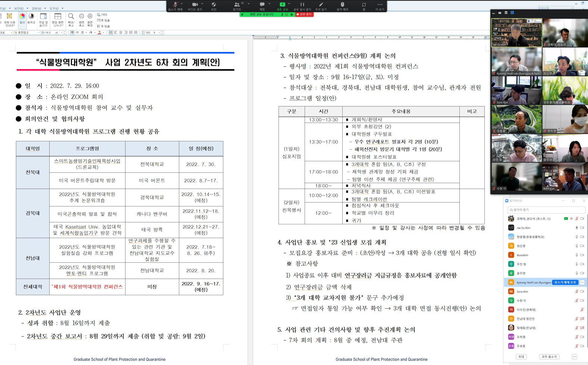Image resolution: width=588 pixels, height=365 pixels.
Task: Apply the red font color
Action: (x=99, y=33)
